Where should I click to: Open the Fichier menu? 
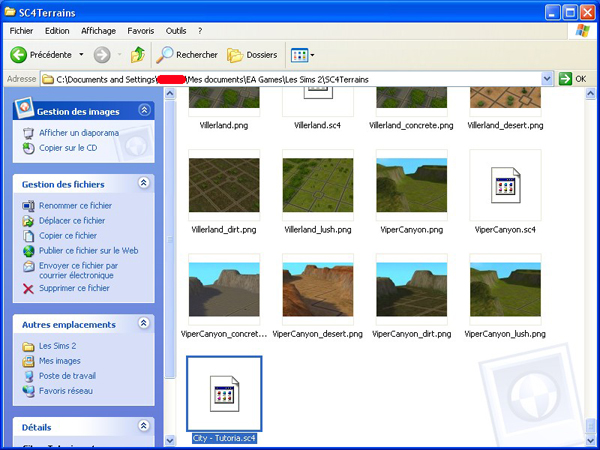(x=21, y=31)
